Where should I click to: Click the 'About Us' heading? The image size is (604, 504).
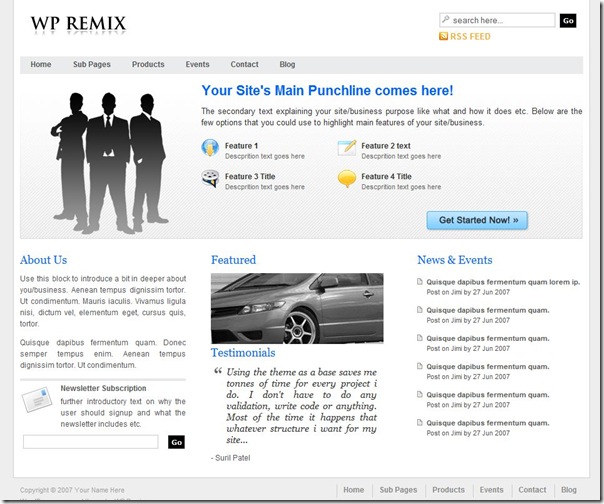pos(44,260)
